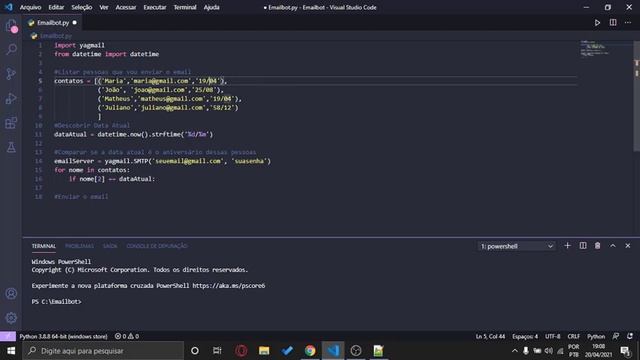
Task: Click the POR PTB language indicator
Action: click(573, 351)
